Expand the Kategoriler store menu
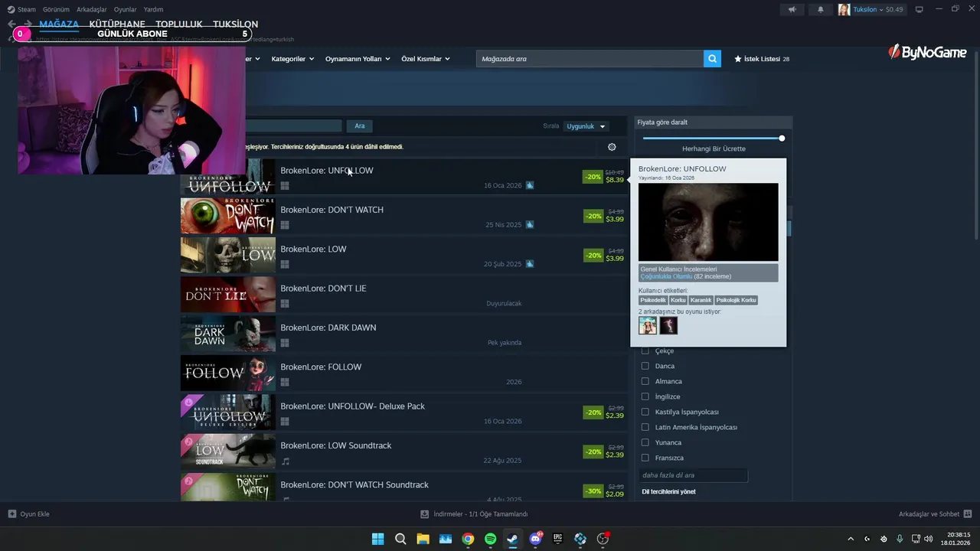980x551 pixels. 292,59
